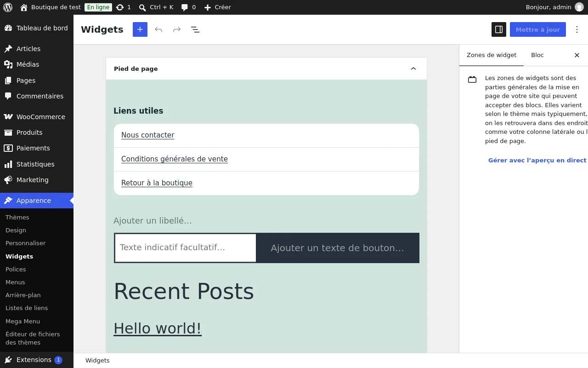Click Gérer avec l'aperçu en direct link
This screenshot has width=588, height=368.
537,160
